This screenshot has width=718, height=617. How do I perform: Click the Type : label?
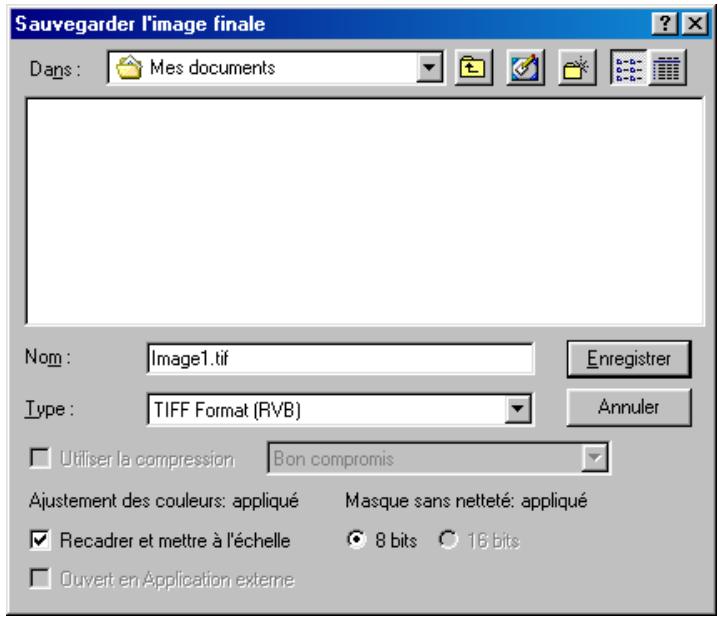pyautogui.click(x=49, y=409)
